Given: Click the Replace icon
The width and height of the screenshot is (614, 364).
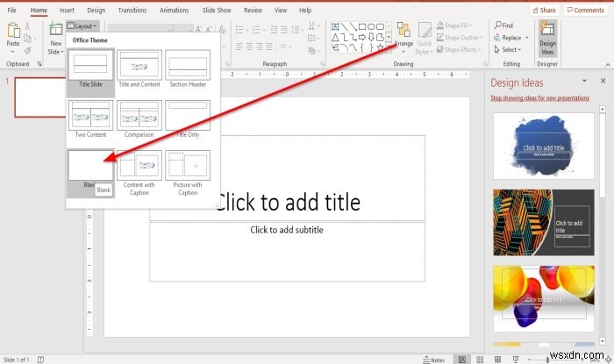Looking at the screenshot, I should (497, 38).
